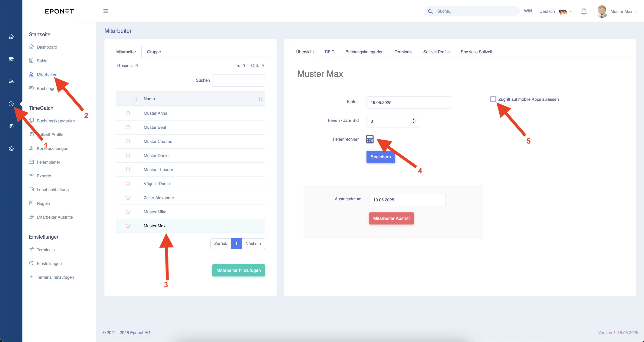Click the waves icon in sidebar

(11, 81)
